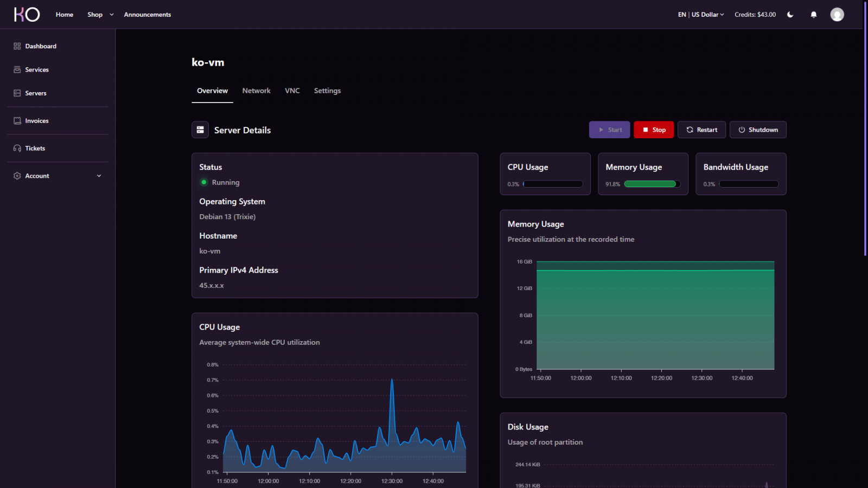Open the EN | US Dollar selector

pos(700,15)
